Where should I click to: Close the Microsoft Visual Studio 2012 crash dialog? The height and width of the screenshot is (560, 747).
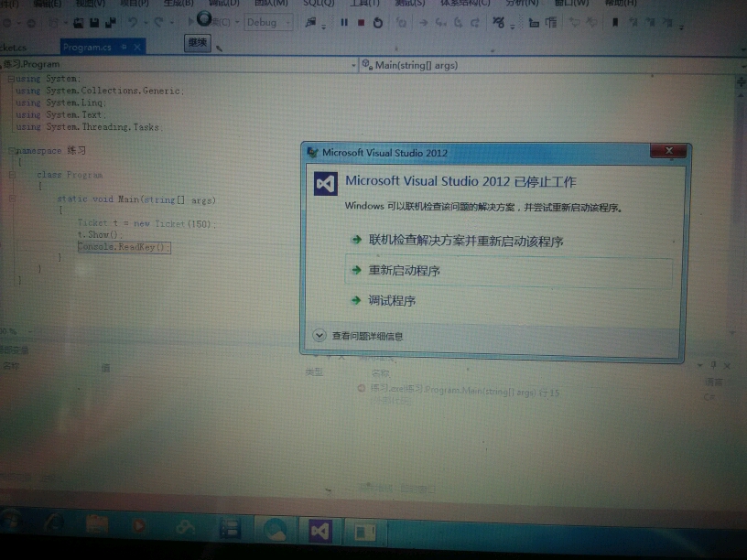(668, 150)
